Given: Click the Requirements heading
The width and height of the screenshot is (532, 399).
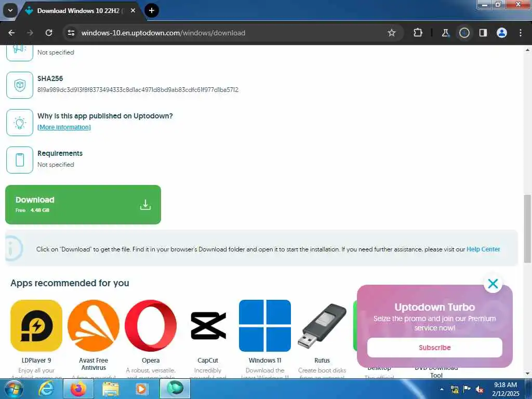Looking at the screenshot, I should pos(60,153).
